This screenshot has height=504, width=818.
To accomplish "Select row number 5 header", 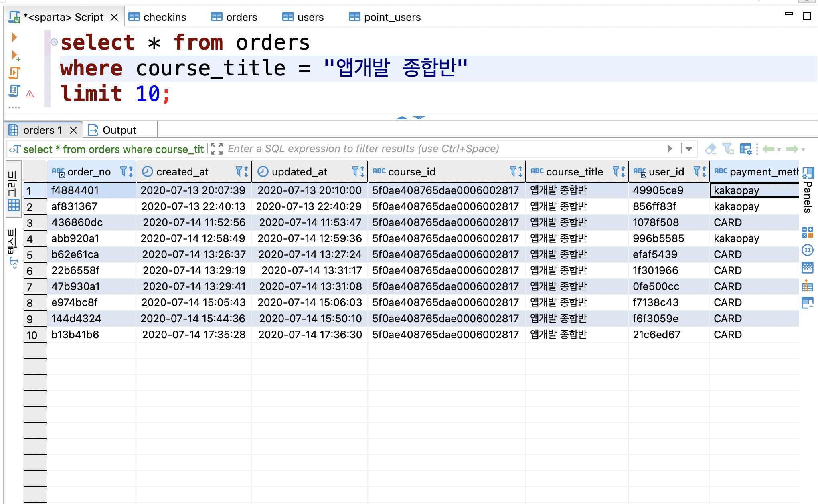I will (35, 255).
